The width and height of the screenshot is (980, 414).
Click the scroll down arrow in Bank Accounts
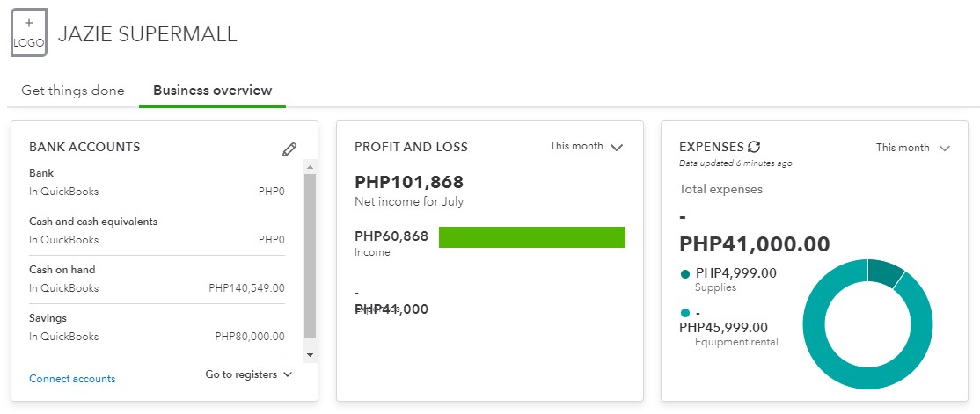pyautogui.click(x=310, y=353)
